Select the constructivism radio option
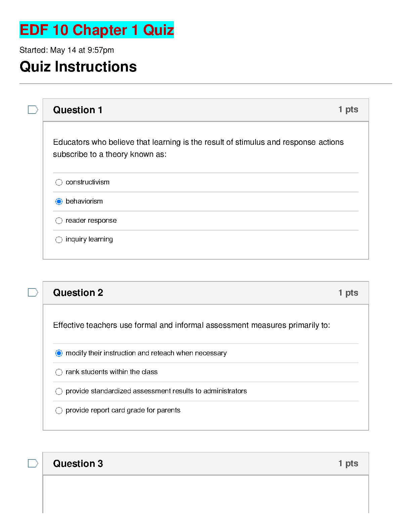 click(x=59, y=182)
